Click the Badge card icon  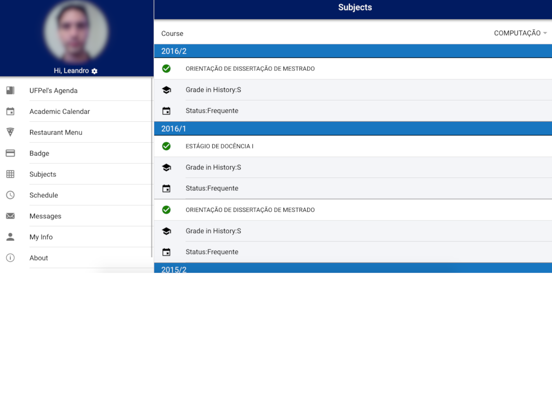[10, 153]
